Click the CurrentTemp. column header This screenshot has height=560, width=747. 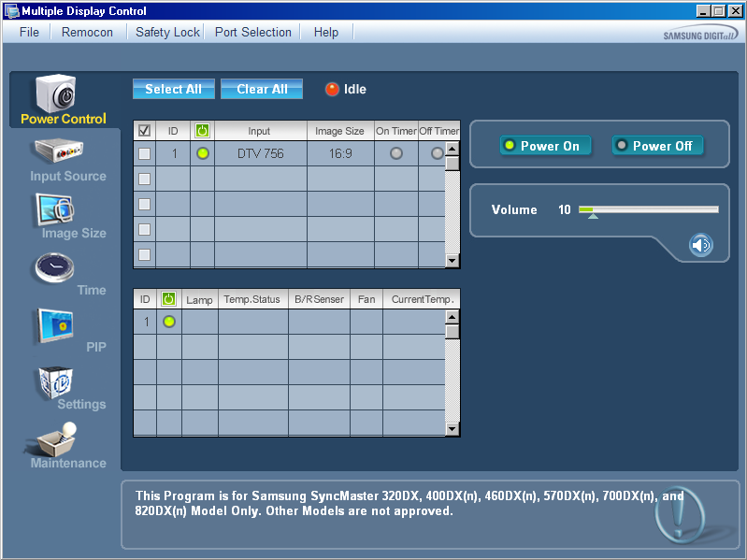click(422, 299)
